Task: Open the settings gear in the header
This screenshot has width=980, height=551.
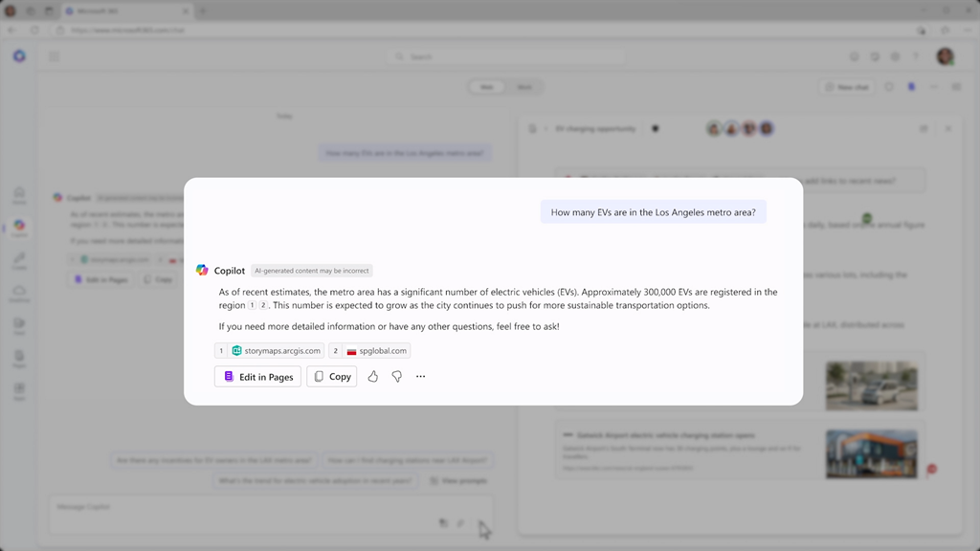Action: [895, 56]
